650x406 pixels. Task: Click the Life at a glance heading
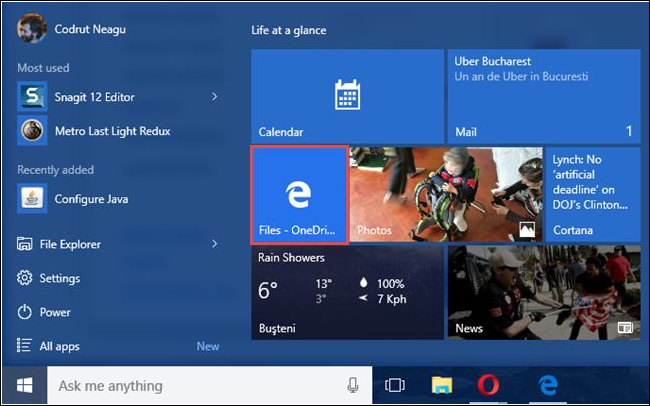pos(289,30)
